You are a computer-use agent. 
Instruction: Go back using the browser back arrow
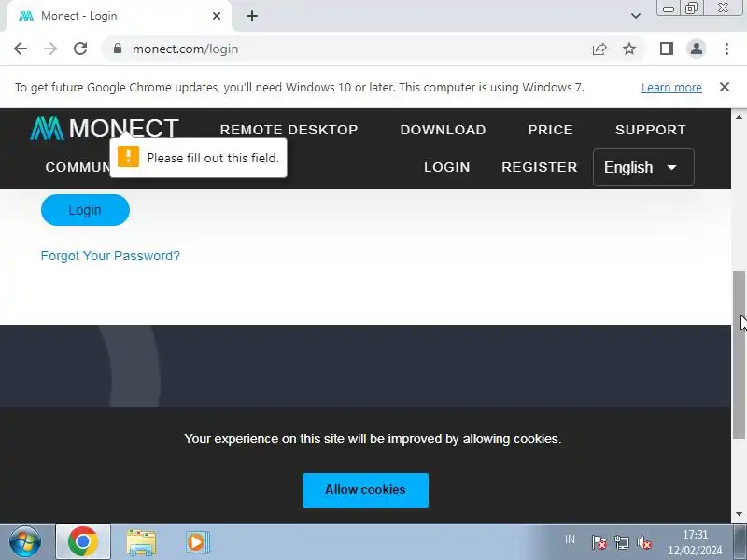pyautogui.click(x=21, y=49)
